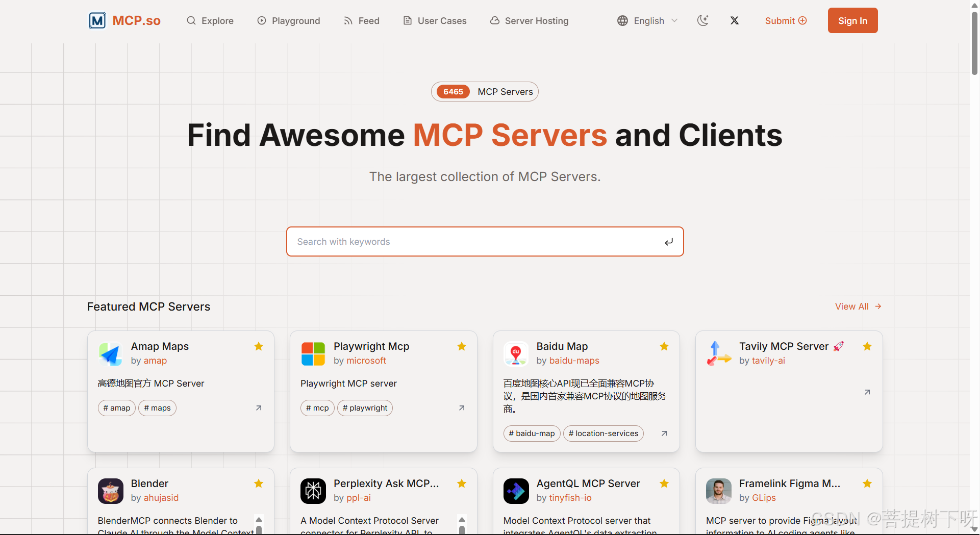Click Blender description scroll up arrow

point(259,520)
